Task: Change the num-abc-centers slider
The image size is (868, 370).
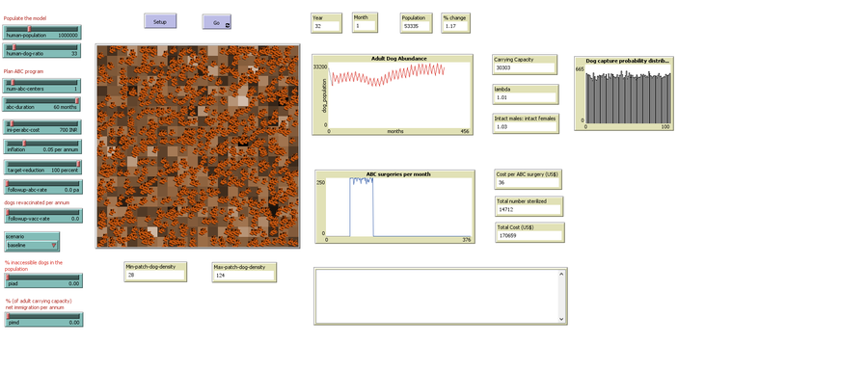Action: [x=42, y=86]
